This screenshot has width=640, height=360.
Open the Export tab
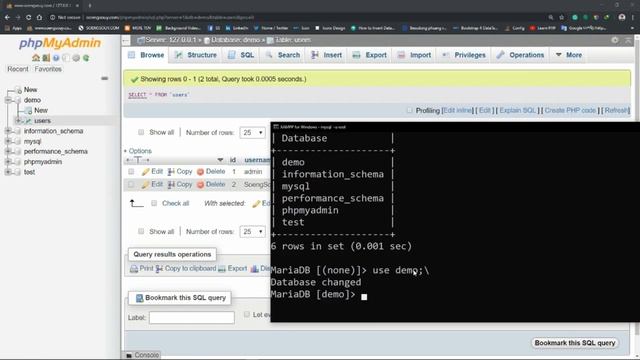(x=370, y=55)
